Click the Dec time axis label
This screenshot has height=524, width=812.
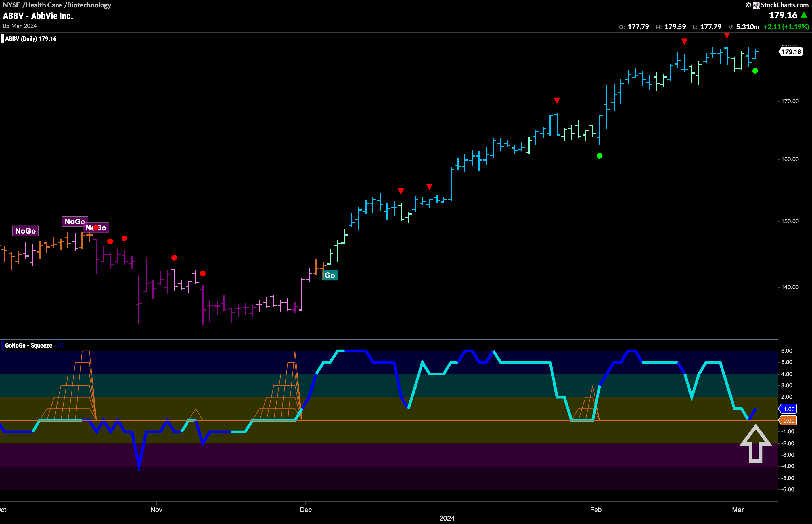tap(305, 510)
